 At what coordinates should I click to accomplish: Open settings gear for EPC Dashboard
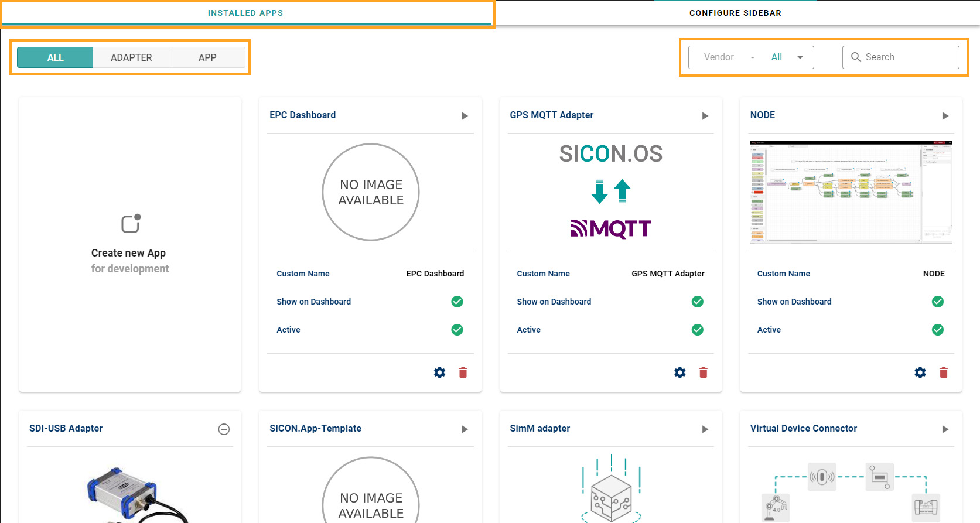(x=439, y=372)
